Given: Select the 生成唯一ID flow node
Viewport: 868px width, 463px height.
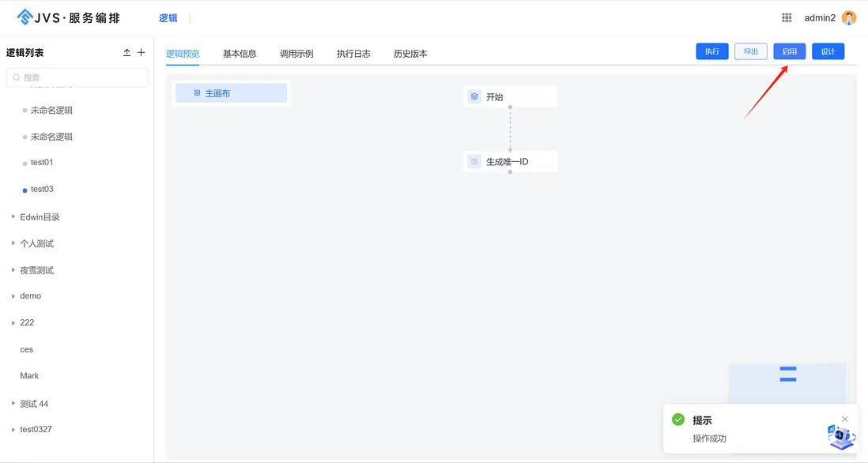Looking at the screenshot, I should point(511,161).
